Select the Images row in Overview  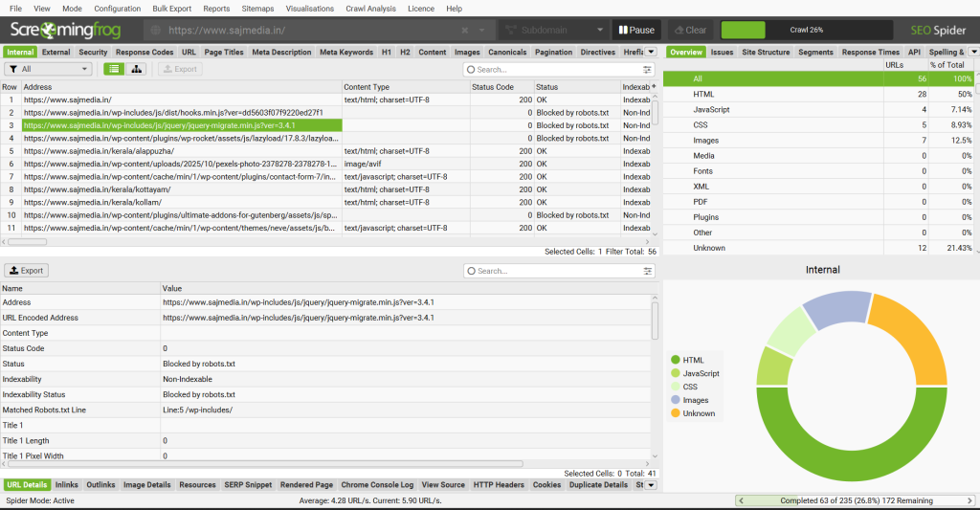819,140
